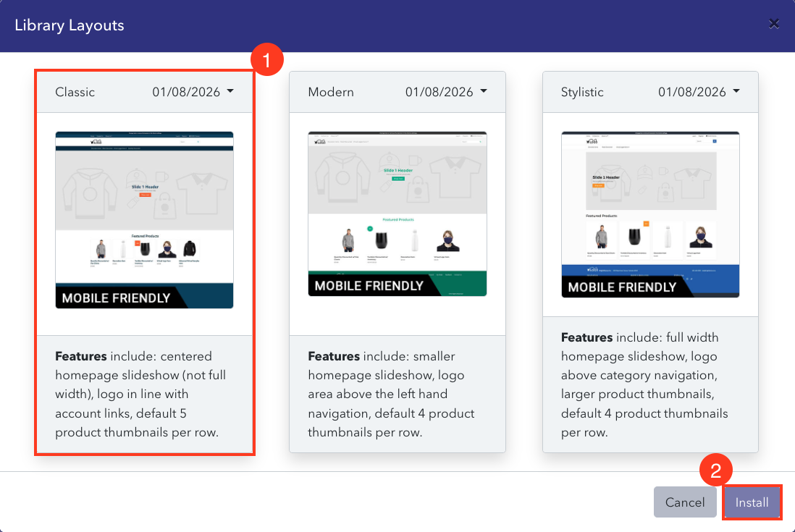Image resolution: width=795 pixels, height=532 pixels.
Task: Click the Stylistic layout features description
Action: 644,384
